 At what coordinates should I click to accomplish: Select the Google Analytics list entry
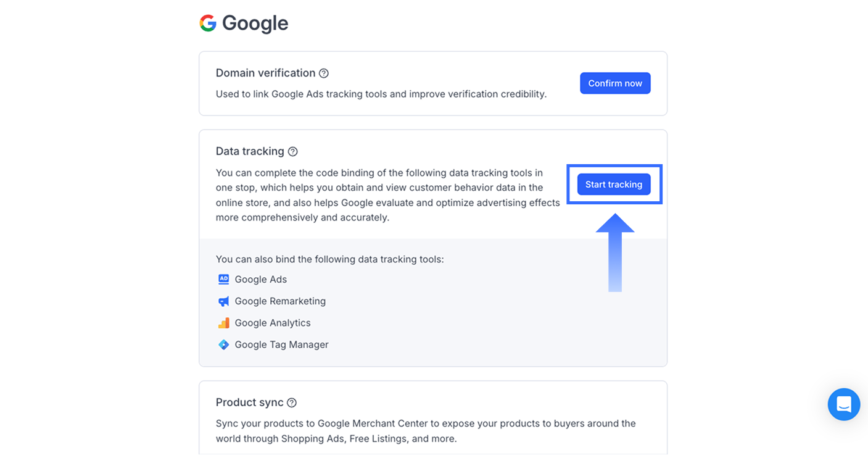tap(273, 323)
